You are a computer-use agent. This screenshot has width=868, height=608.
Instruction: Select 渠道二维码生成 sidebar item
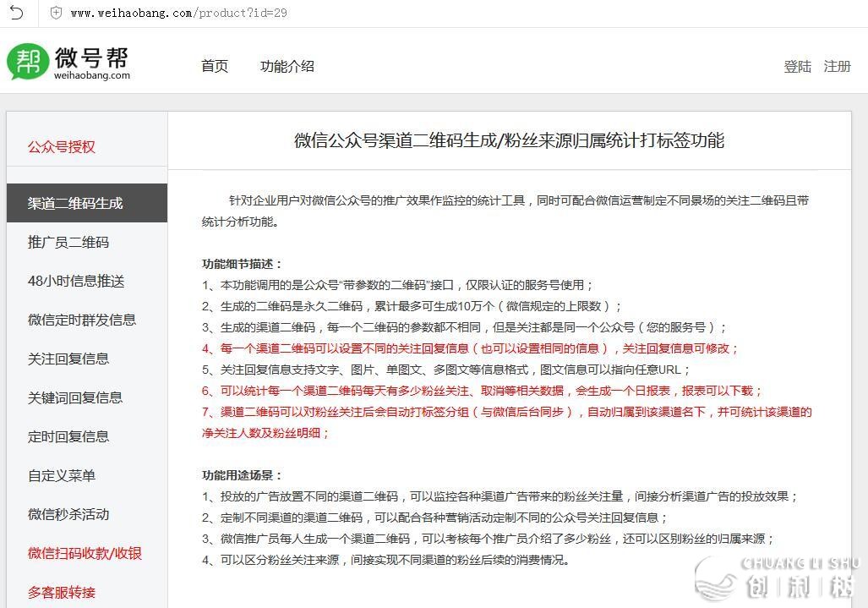pos(87,203)
